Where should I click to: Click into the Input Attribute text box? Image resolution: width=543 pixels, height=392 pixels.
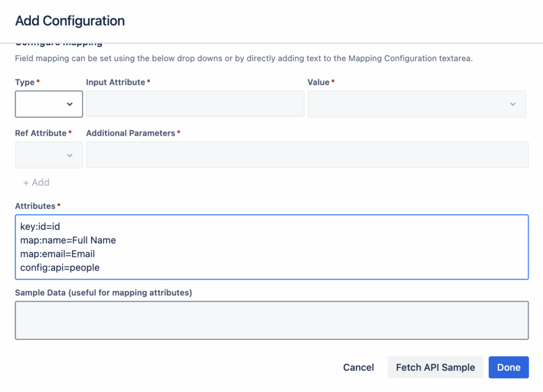point(195,104)
